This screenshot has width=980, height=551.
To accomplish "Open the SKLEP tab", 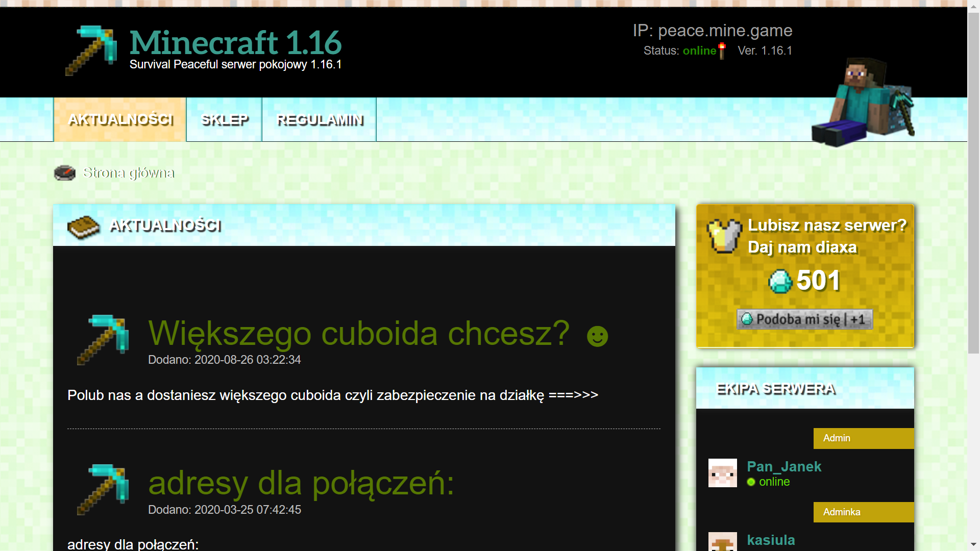I will (225, 119).
